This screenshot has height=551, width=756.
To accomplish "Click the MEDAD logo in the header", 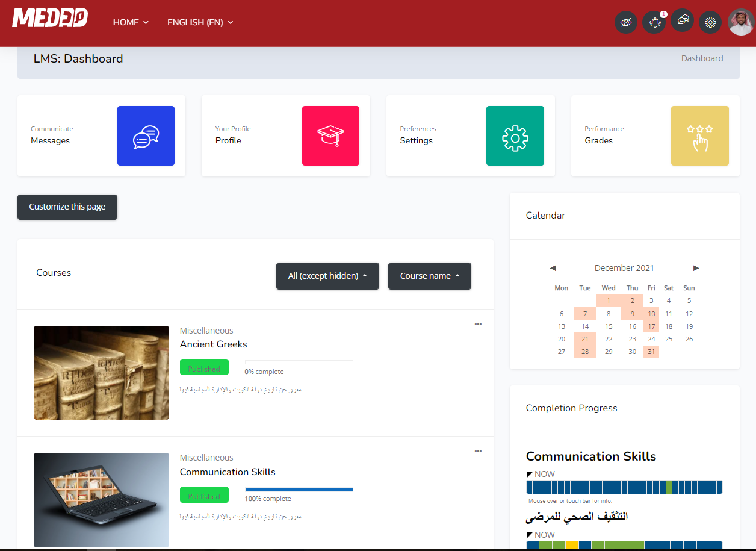I will click(50, 18).
